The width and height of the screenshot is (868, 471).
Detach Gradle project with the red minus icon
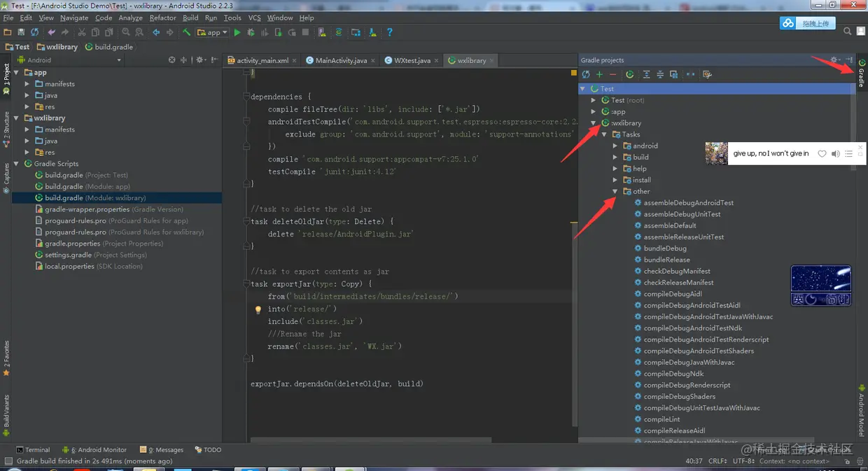click(x=613, y=74)
